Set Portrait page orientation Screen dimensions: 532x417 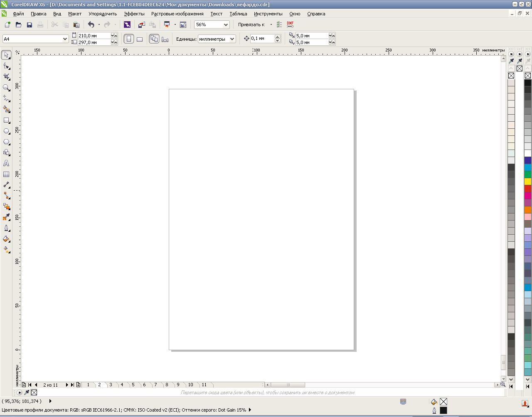click(x=129, y=39)
